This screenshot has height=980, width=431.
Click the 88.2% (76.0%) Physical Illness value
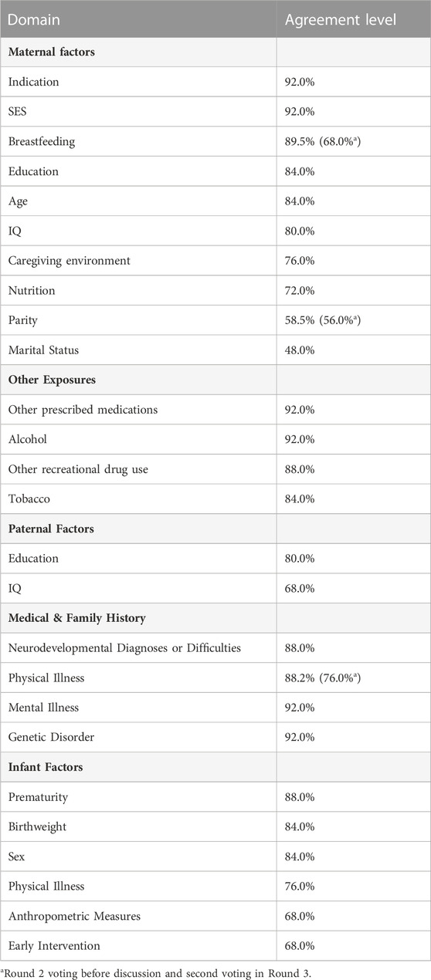click(x=331, y=678)
